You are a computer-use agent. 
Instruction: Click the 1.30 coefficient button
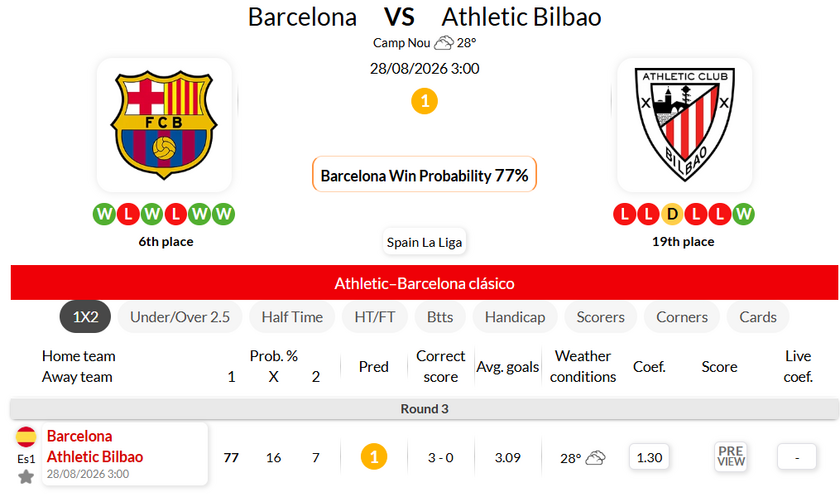click(649, 457)
